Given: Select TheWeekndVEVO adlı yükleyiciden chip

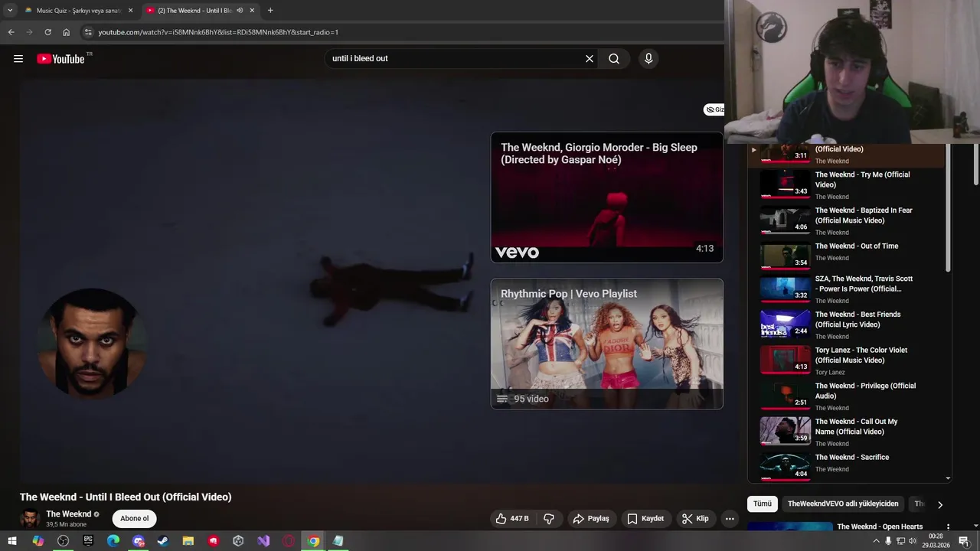Looking at the screenshot, I should click(843, 504).
